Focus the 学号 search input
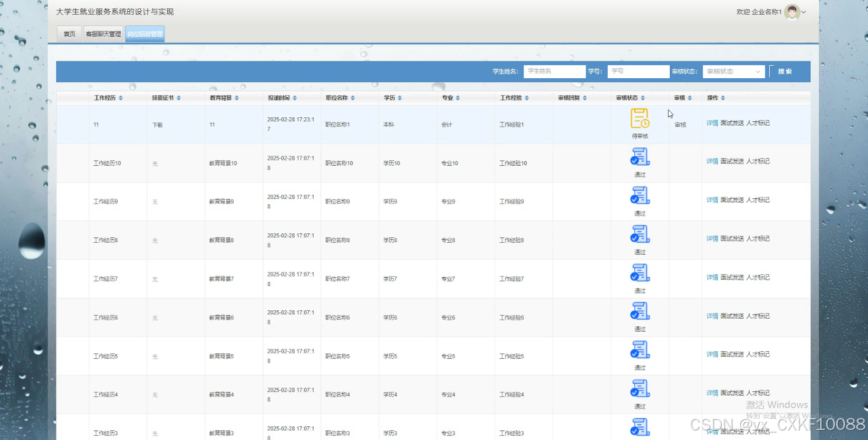Image resolution: width=868 pixels, height=440 pixels. pos(638,71)
